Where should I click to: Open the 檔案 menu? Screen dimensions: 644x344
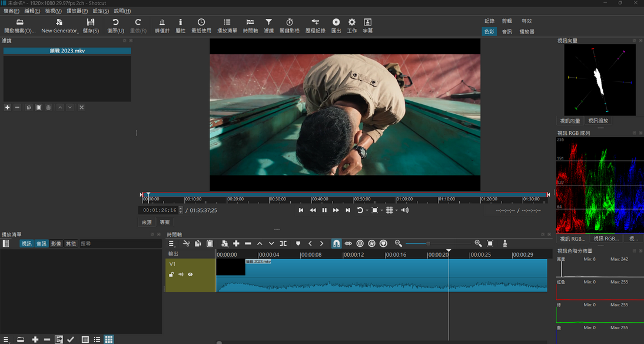click(12, 11)
